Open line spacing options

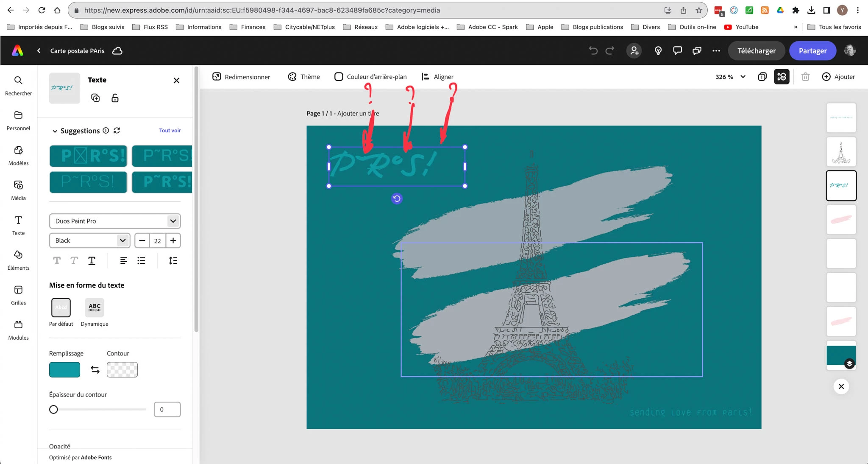(173, 260)
